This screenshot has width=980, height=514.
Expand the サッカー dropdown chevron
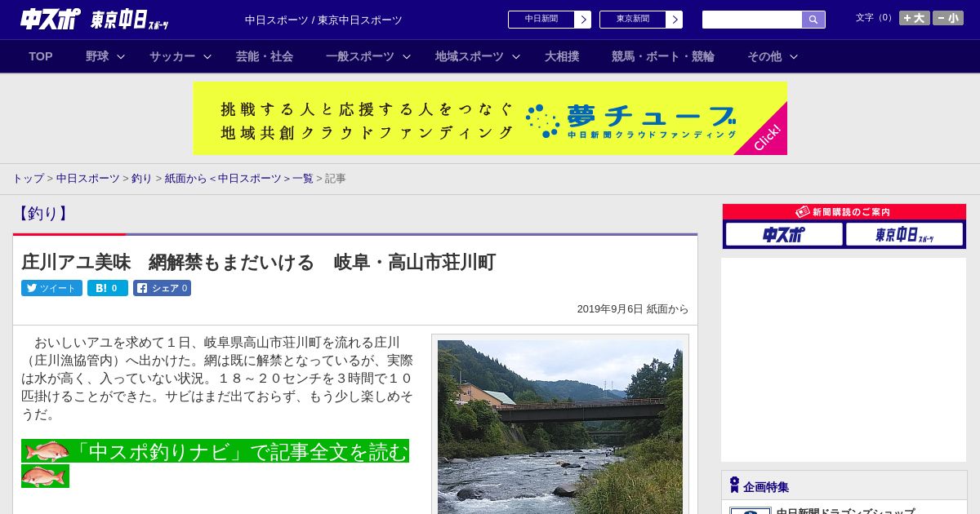(x=207, y=57)
